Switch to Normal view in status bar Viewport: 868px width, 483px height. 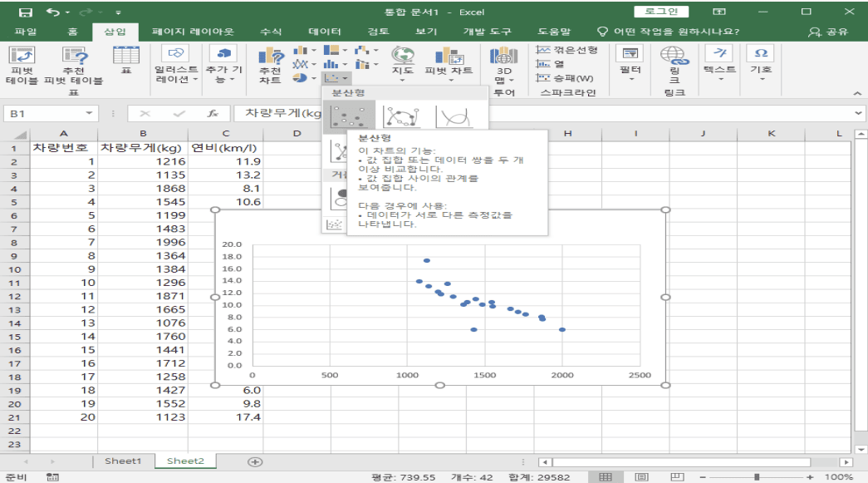click(606, 477)
